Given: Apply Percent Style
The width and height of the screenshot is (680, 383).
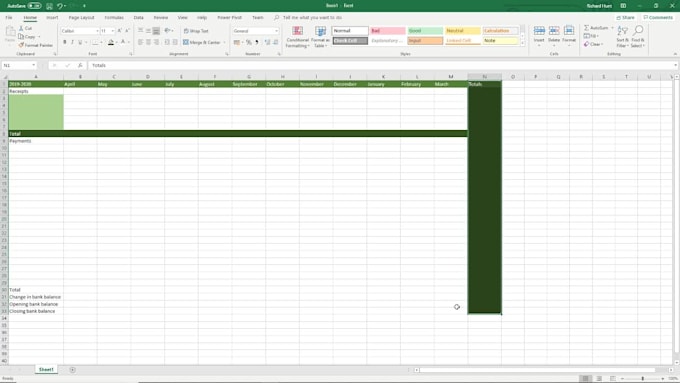Looking at the screenshot, I should coord(249,42).
